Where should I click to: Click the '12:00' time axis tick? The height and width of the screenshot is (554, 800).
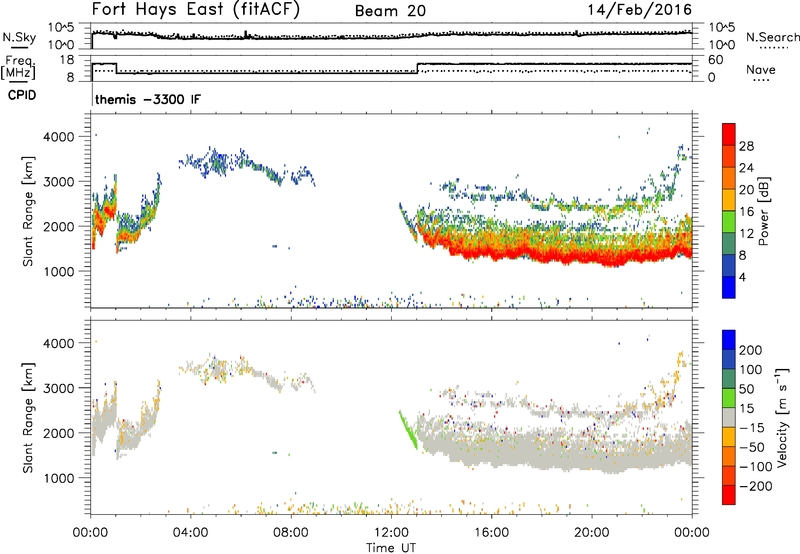(391, 533)
